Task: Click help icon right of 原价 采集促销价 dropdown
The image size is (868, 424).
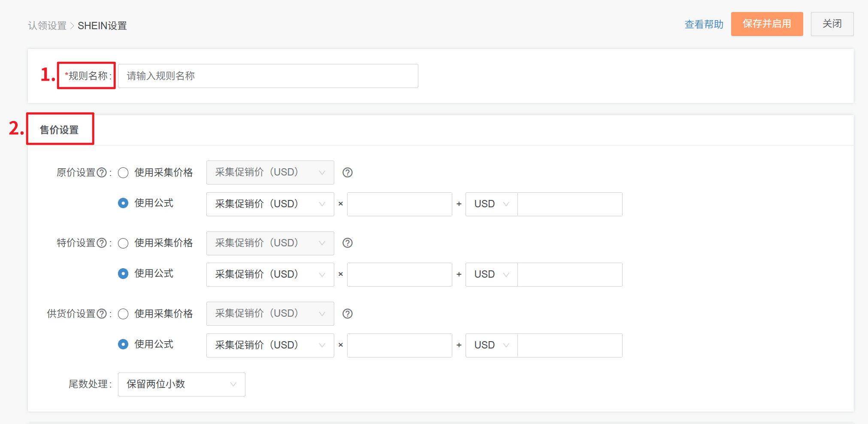Action: [348, 173]
